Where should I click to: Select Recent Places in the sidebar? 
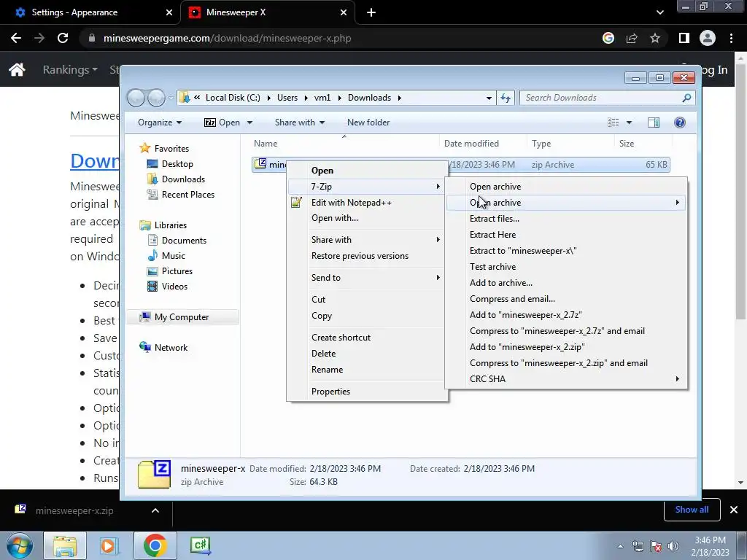coord(187,194)
